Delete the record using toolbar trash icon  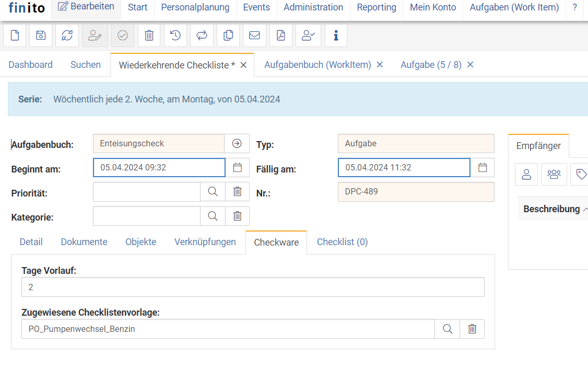pyautogui.click(x=149, y=36)
